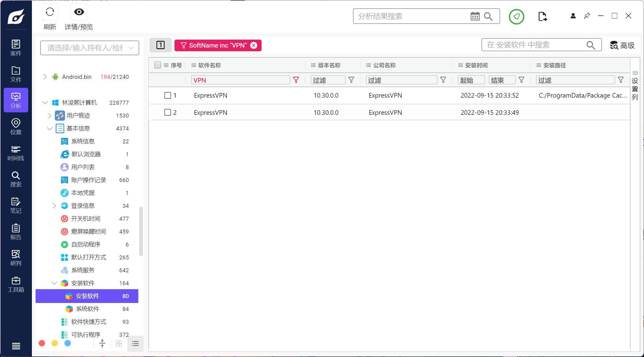Click the export file icon
644x357 pixels.
(x=542, y=16)
